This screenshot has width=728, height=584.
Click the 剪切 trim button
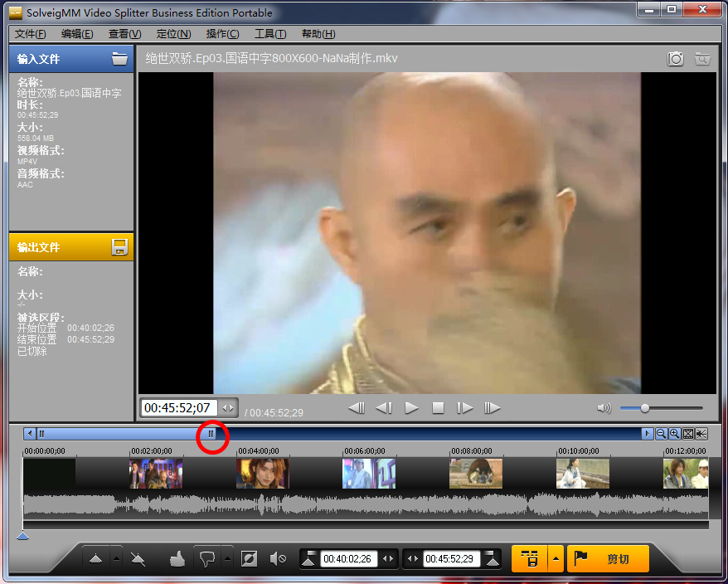coord(608,558)
